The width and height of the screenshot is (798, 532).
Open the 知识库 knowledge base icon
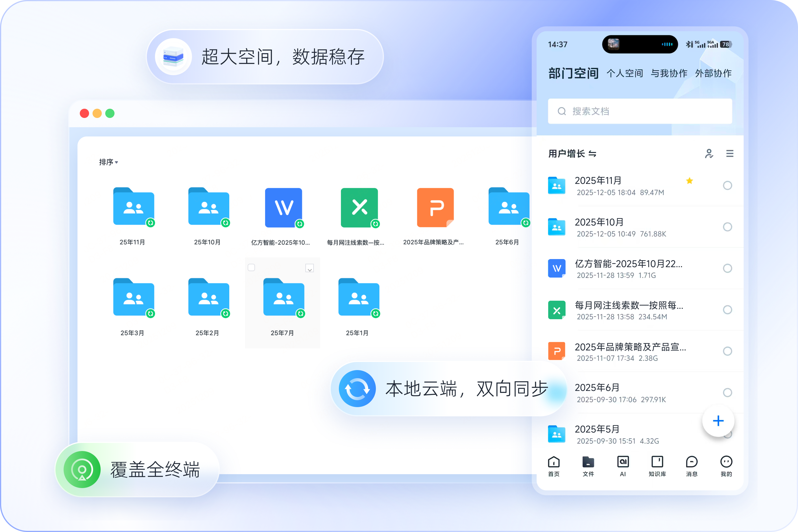click(x=657, y=462)
